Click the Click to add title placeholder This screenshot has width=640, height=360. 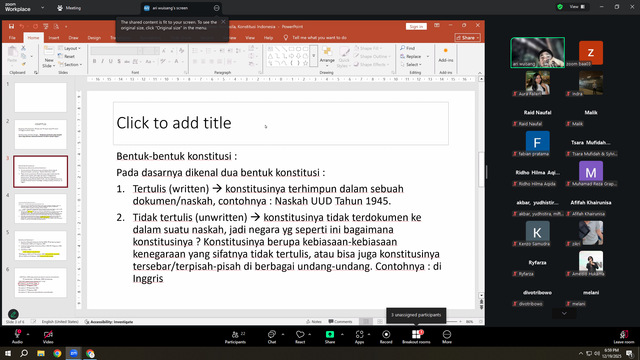click(x=281, y=123)
